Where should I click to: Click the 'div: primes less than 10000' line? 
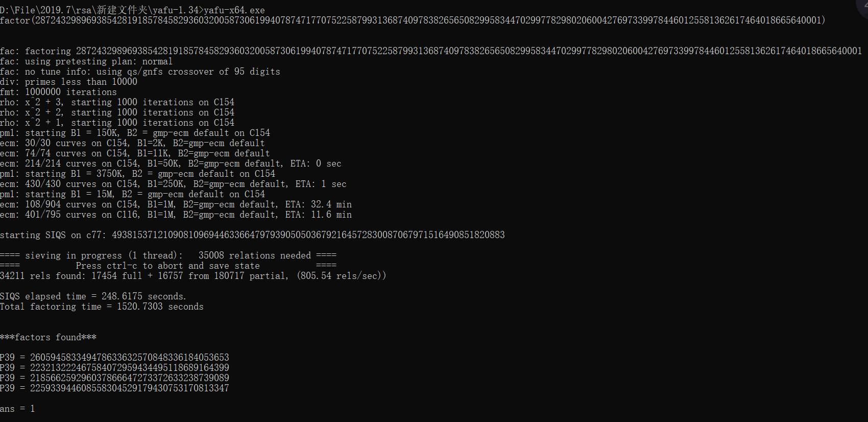pyautogui.click(x=68, y=82)
